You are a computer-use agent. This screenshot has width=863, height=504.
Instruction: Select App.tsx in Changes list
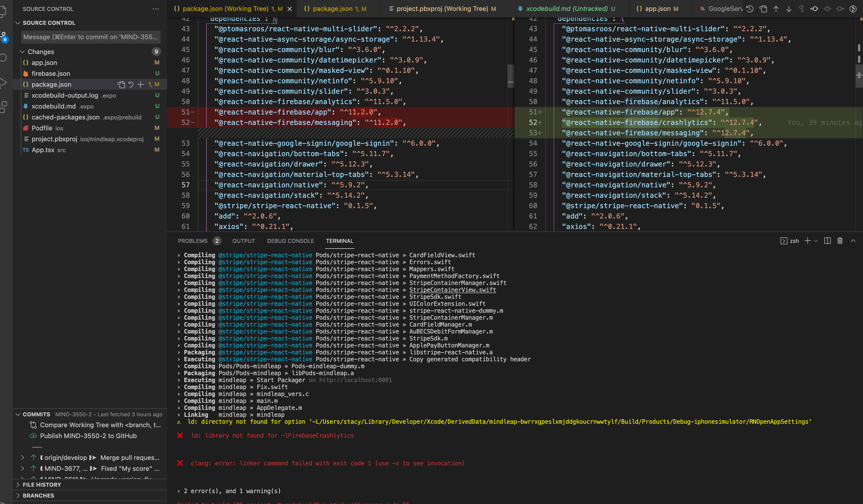point(90,150)
